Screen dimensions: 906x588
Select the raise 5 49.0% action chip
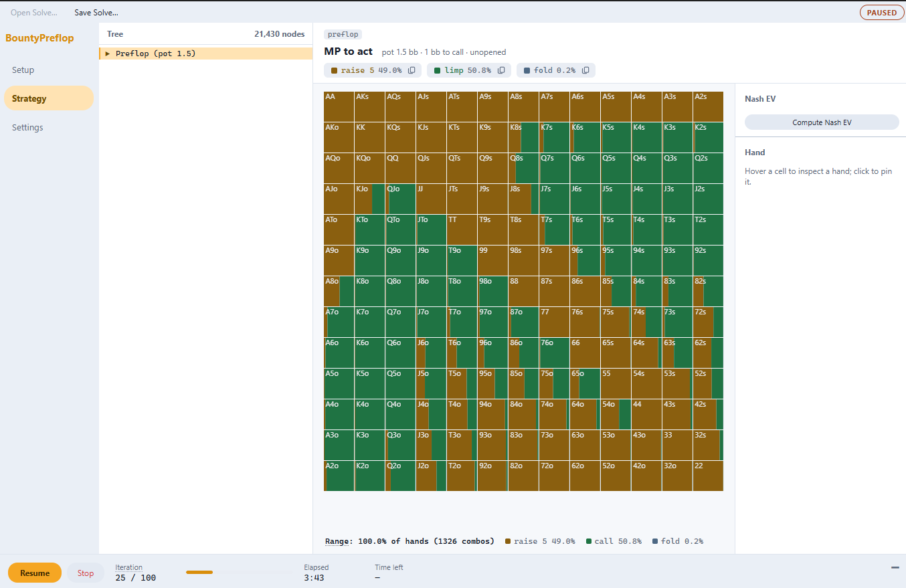(373, 70)
